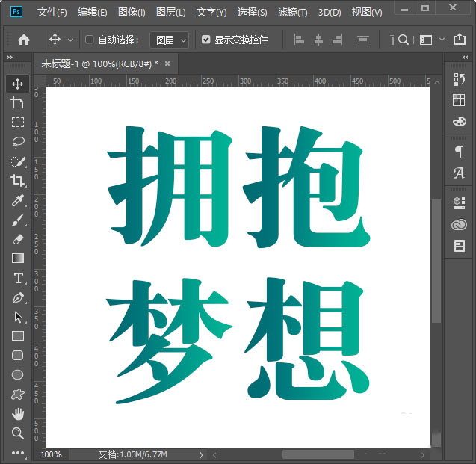The image size is (476, 464).
Task: Select the Crop tool
Action: pyautogui.click(x=18, y=181)
